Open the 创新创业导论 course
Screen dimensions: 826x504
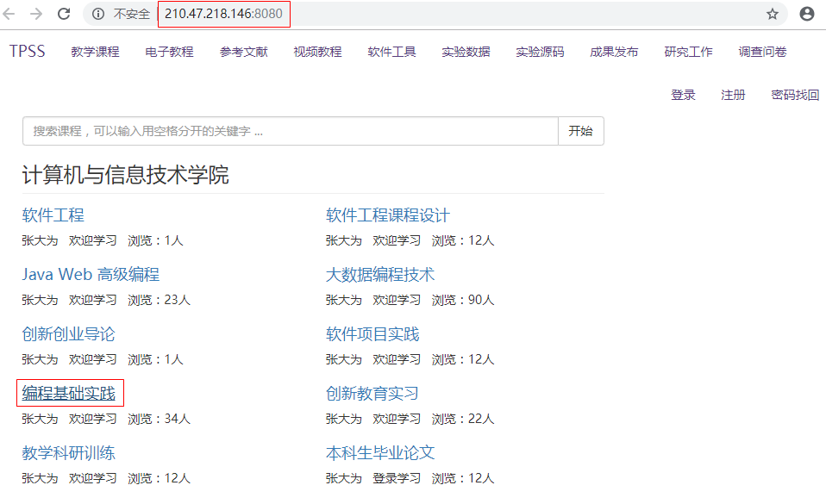(x=68, y=334)
